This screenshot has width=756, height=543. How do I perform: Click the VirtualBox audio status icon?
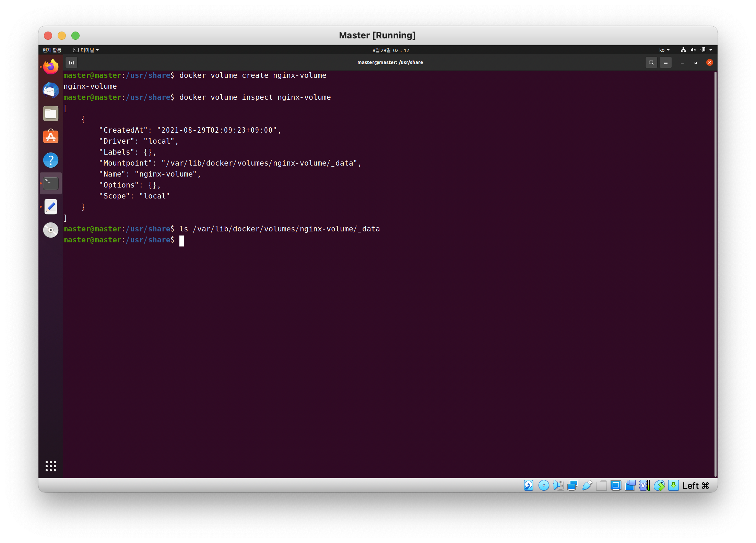tap(558, 485)
